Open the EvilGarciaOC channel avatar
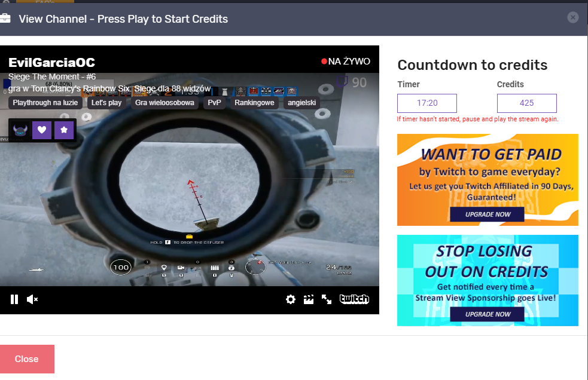The width and height of the screenshot is (588, 380). [20, 130]
